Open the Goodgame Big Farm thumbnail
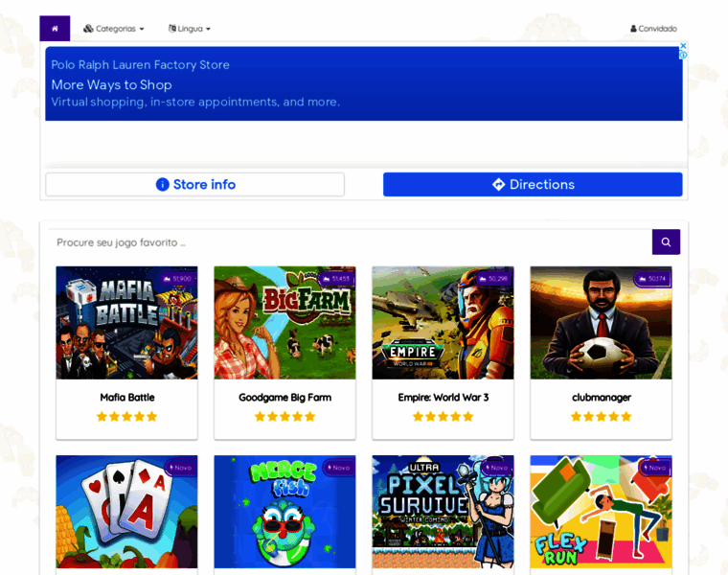This screenshot has height=575, width=728. tap(284, 323)
